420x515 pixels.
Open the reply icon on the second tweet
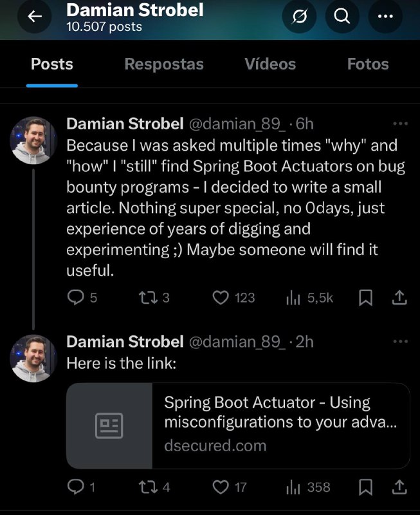tap(77, 487)
